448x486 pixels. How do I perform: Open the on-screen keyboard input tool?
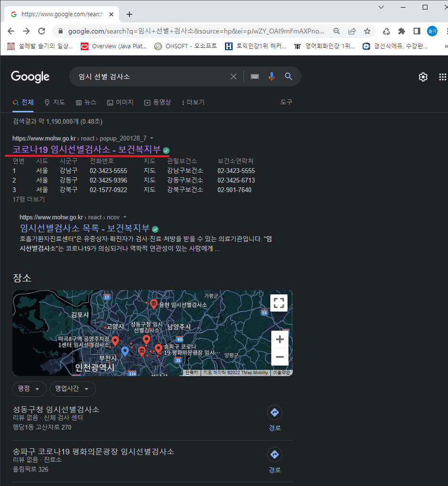coord(255,76)
